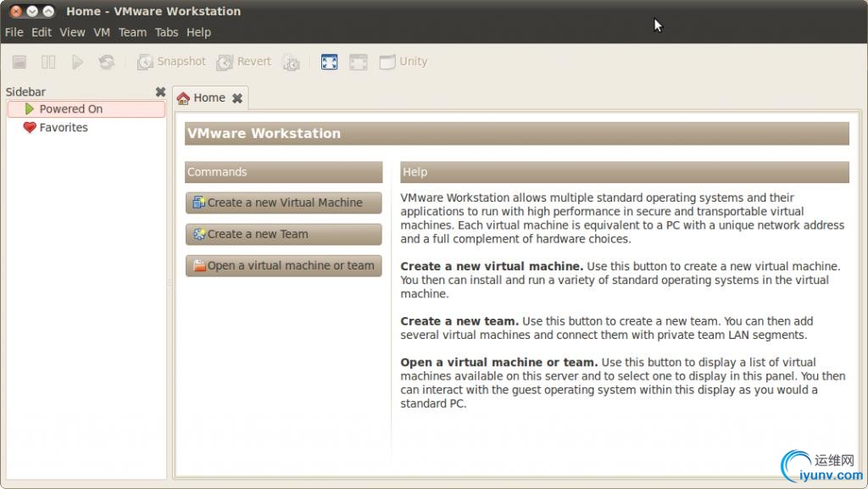Open the snapshot manager icon beside Revert
This screenshot has height=489, width=868.
point(292,63)
